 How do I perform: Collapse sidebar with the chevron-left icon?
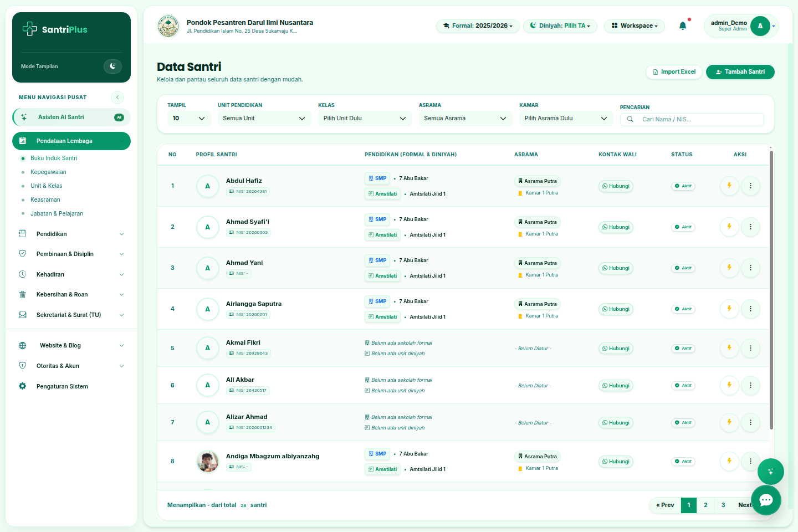117,98
